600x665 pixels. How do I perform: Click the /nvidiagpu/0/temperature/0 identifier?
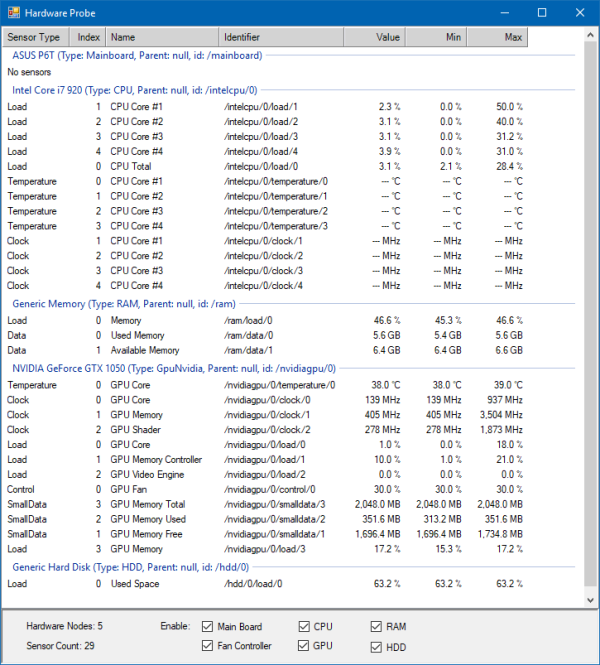pos(279,385)
